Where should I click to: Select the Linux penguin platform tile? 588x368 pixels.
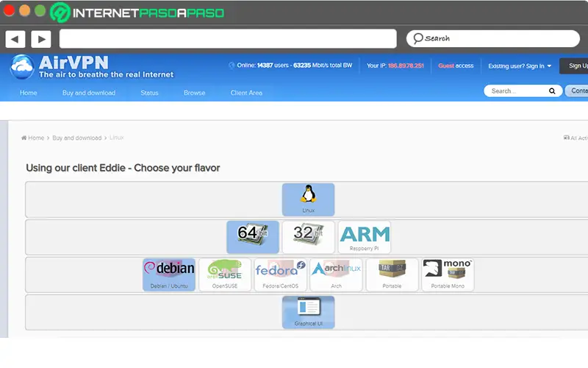[308, 199]
